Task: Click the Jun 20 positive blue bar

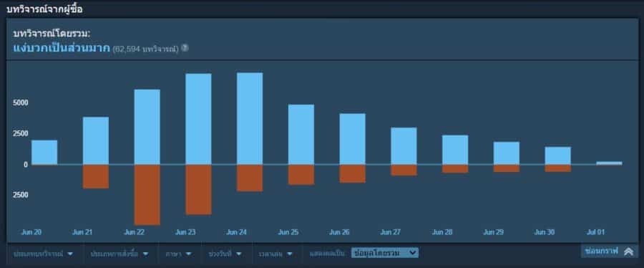Action: pos(44,152)
